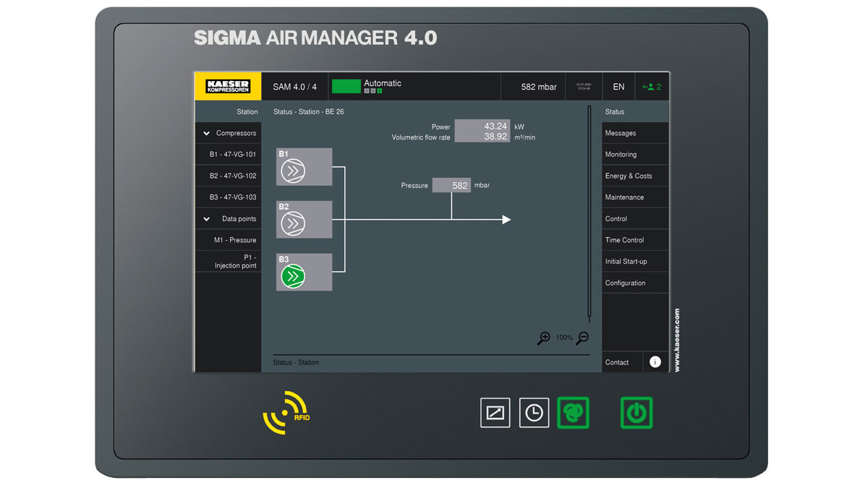Click the user login icon with 2

tap(652, 87)
